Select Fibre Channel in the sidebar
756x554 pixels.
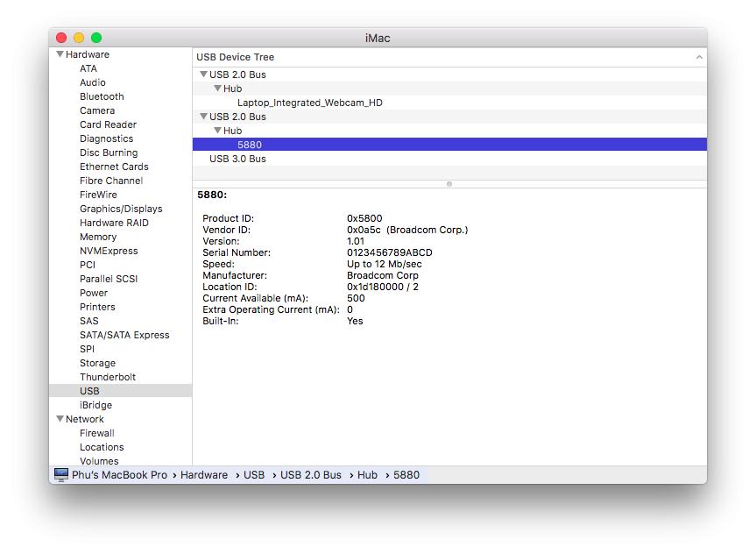click(111, 181)
